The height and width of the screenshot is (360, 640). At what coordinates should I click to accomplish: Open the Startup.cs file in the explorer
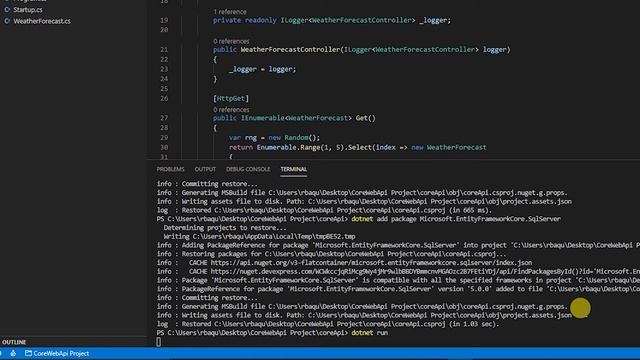pos(28,9)
